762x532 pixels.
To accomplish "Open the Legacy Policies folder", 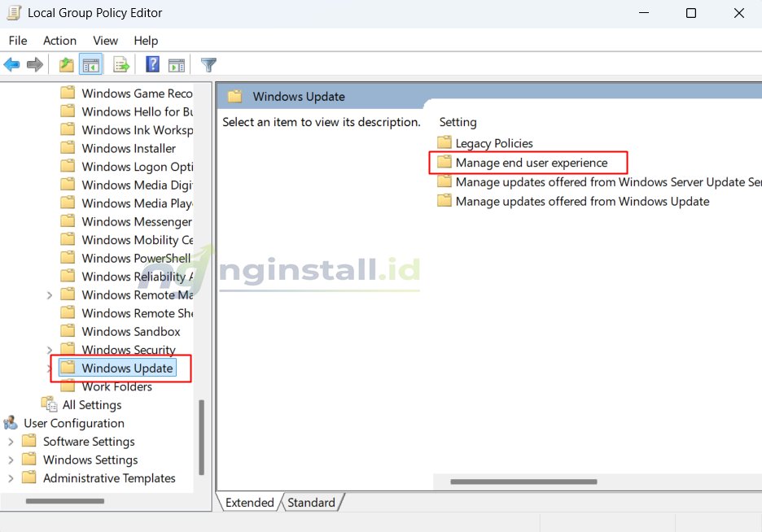I will [x=494, y=143].
